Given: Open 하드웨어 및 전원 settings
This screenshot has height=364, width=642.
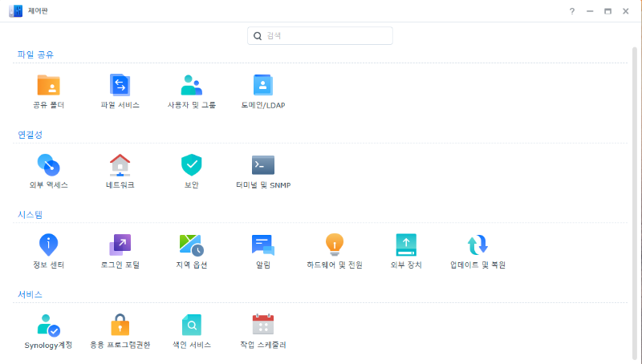Looking at the screenshot, I should tap(335, 245).
